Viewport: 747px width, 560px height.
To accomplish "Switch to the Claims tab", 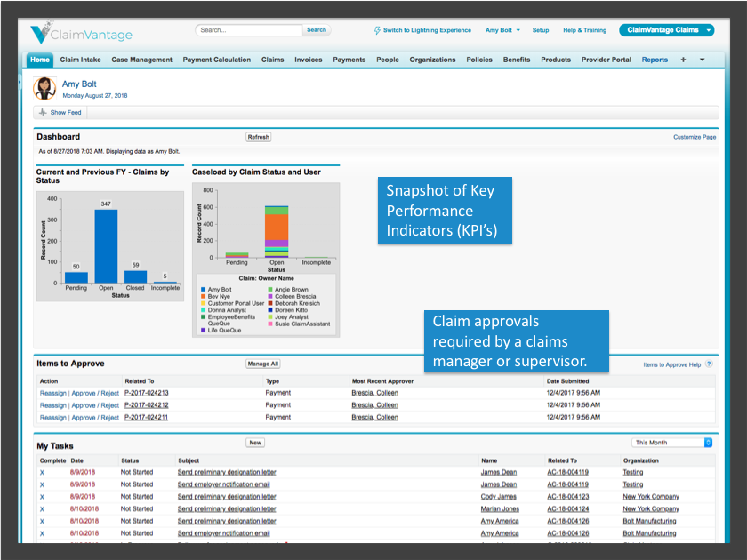I will [x=272, y=60].
